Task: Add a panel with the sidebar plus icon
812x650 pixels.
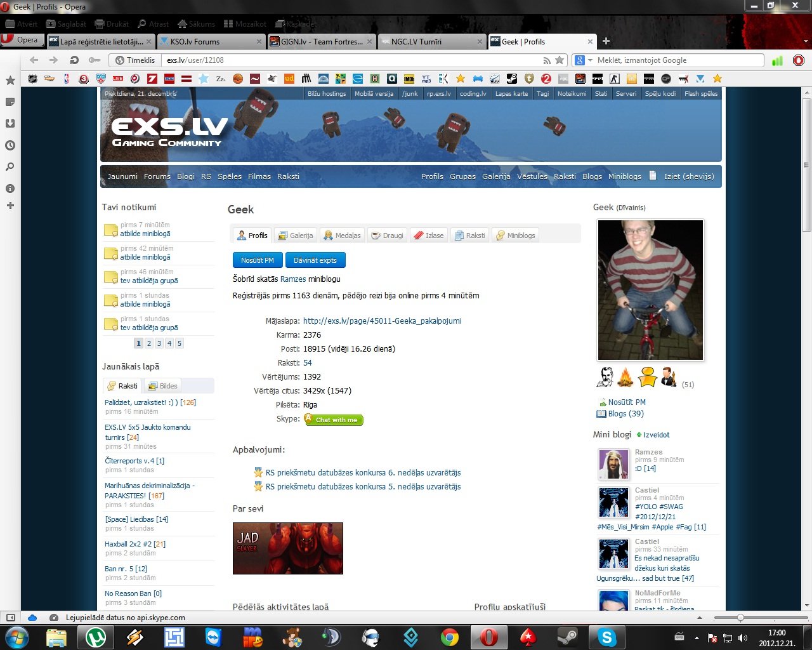Action: pyautogui.click(x=10, y=206)
